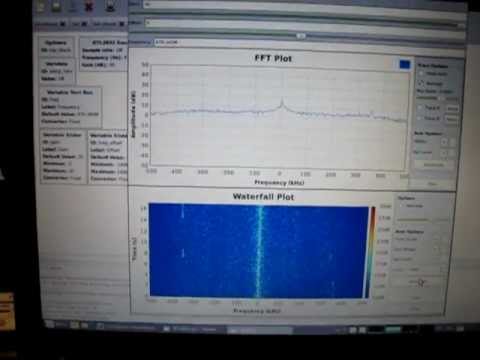Screen dimensions: 480x360
Task: Click the FFT Autoscale button
Action: point(434,165)
